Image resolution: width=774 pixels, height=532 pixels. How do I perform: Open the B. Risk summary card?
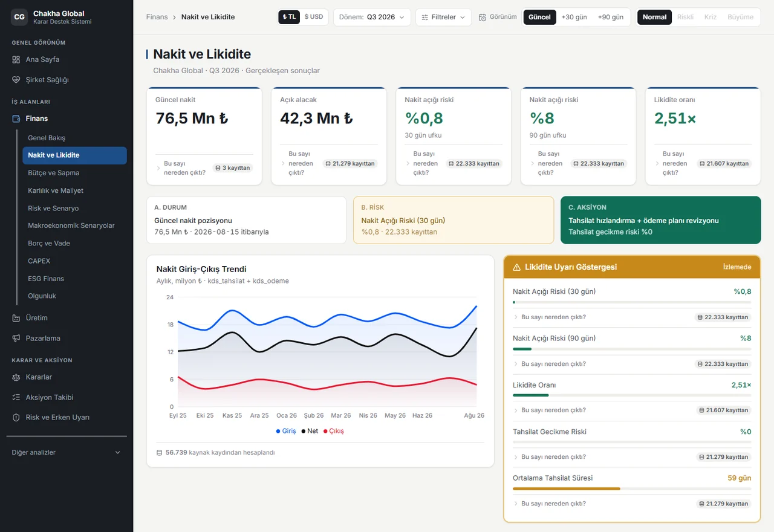coord(454,220)
